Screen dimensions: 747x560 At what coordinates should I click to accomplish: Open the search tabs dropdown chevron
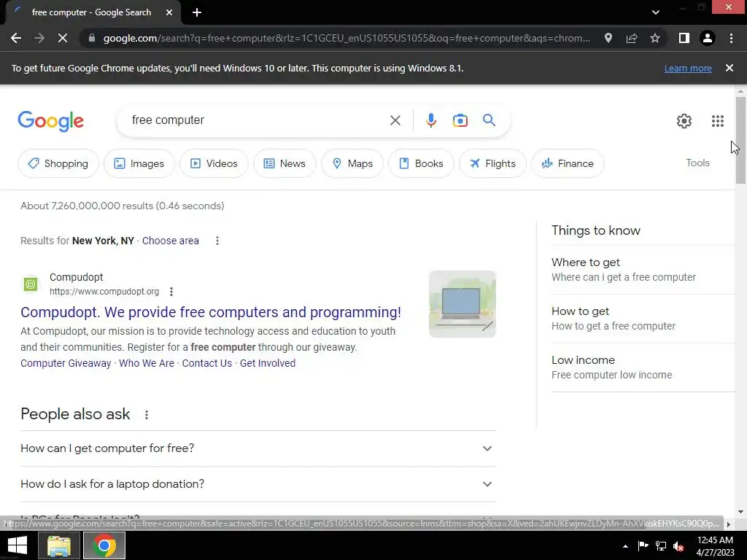click(x=656, y=12)
